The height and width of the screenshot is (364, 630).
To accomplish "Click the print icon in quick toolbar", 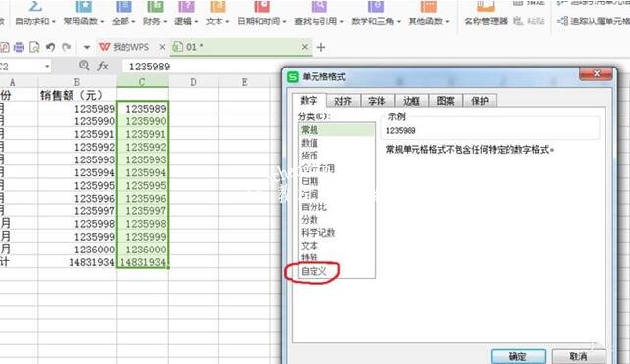I will (19, 47).
